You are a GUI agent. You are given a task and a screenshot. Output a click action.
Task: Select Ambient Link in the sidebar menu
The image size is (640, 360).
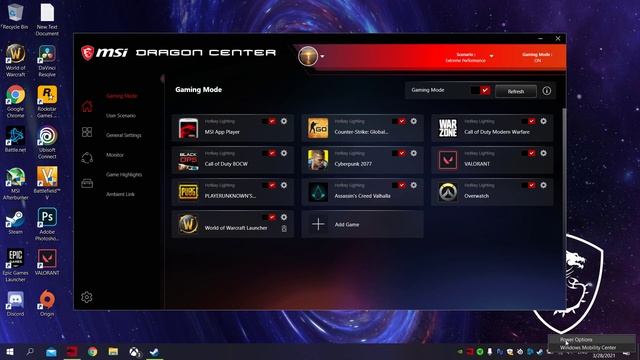click(x=120, y=194)
